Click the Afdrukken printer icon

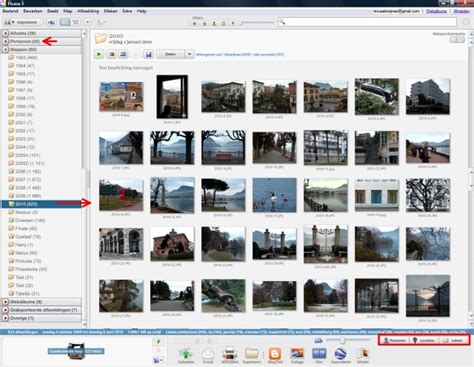point(230,353)
